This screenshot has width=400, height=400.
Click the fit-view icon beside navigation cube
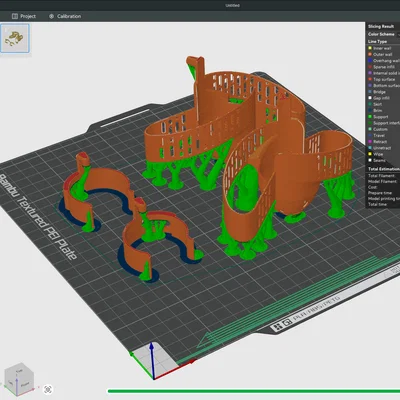pos(48,389)
